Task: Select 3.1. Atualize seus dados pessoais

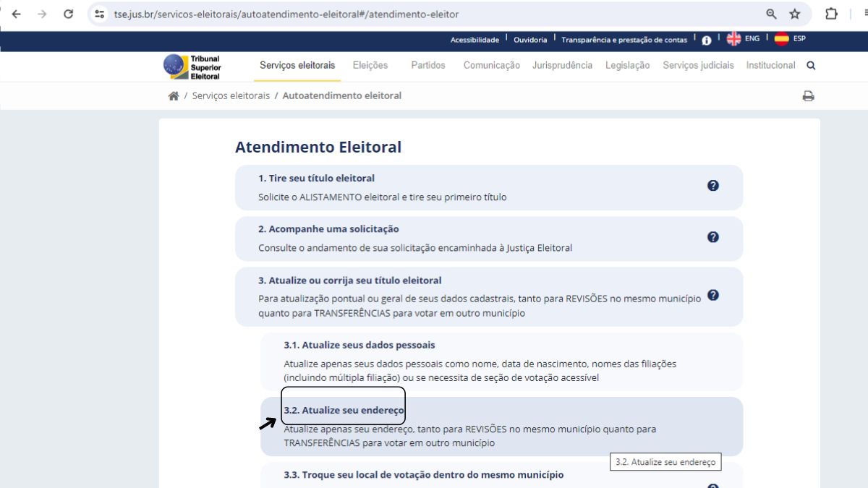Action: (501, 361)
